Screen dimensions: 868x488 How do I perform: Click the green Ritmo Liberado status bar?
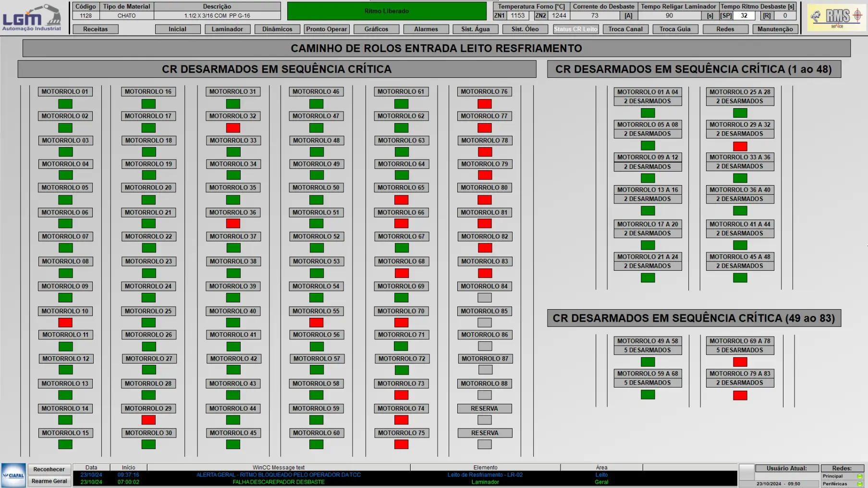[x=387, y=11]
